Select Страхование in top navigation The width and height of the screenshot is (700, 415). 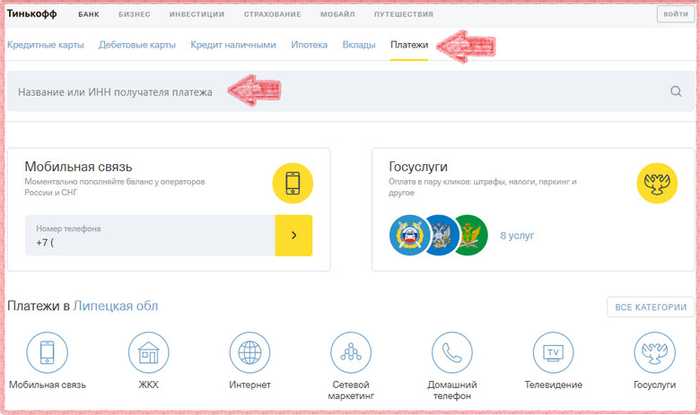coord(272,14)
